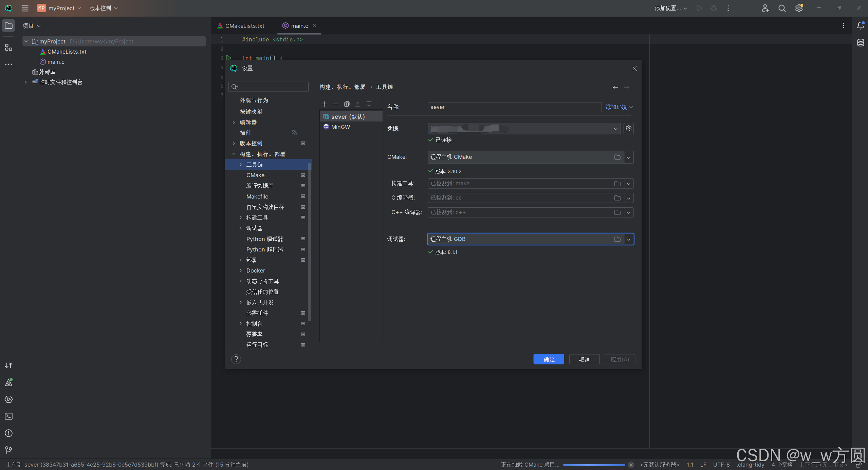Open more run actions vertical dots
The image size is (868, 470).
tap(728, 8)
